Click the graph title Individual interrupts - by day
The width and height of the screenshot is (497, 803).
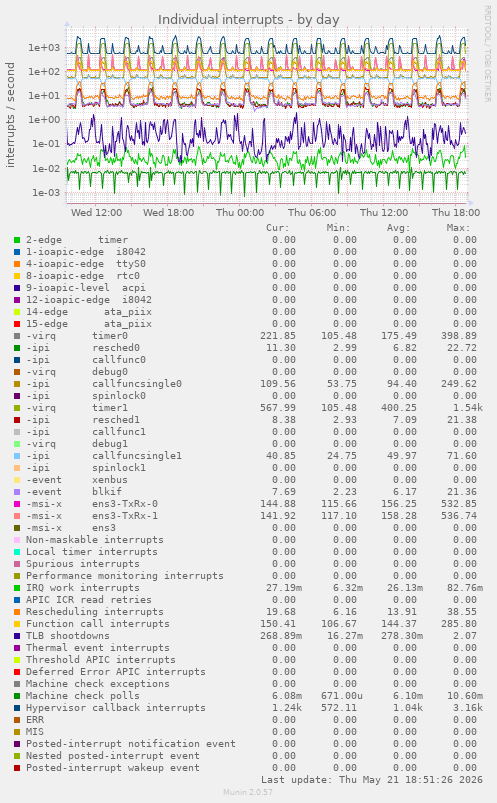[x=248, y=19]
